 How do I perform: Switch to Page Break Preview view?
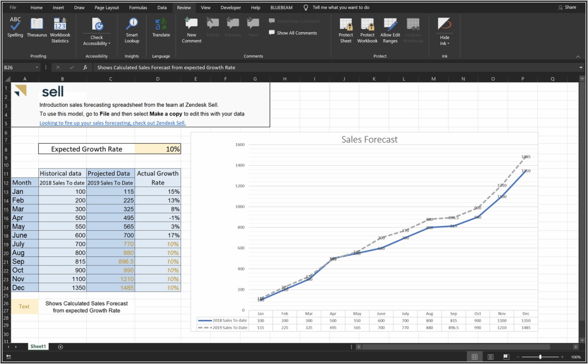tap(506, 357)
